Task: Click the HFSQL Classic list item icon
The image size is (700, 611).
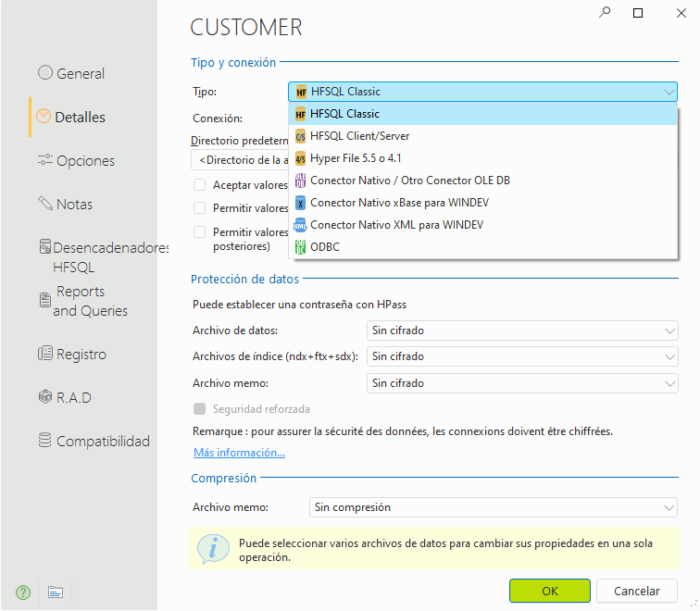Action: [300, 114]
